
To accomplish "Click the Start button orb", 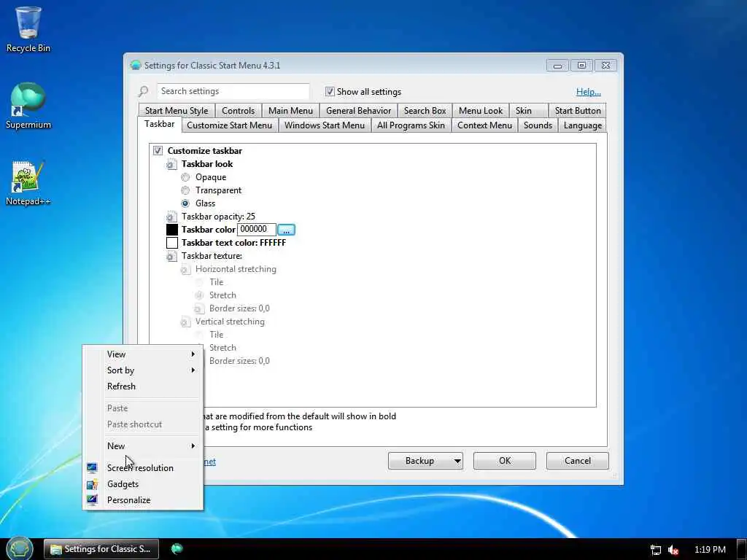I will [20, 548].
